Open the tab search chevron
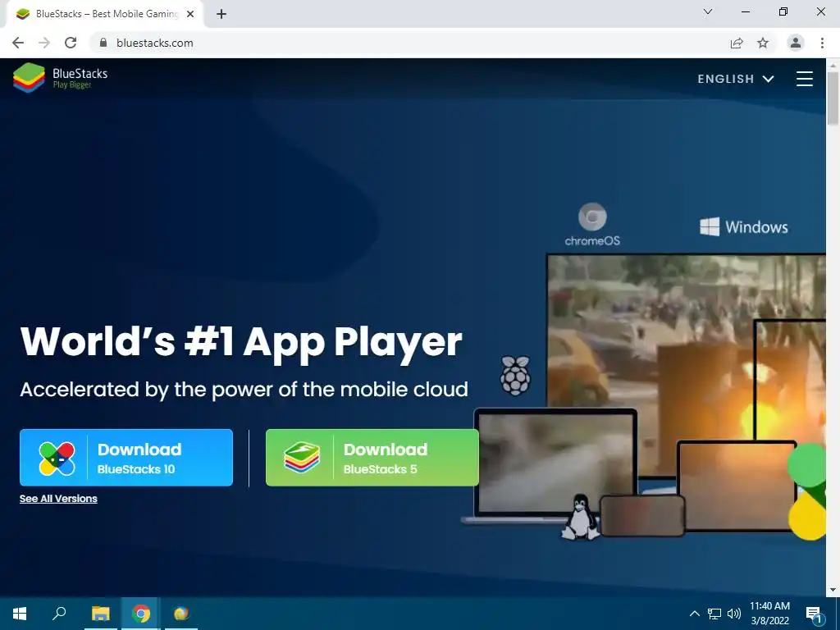Image resolution: width=840 pixels, height=630 pixels. [708, 11]
